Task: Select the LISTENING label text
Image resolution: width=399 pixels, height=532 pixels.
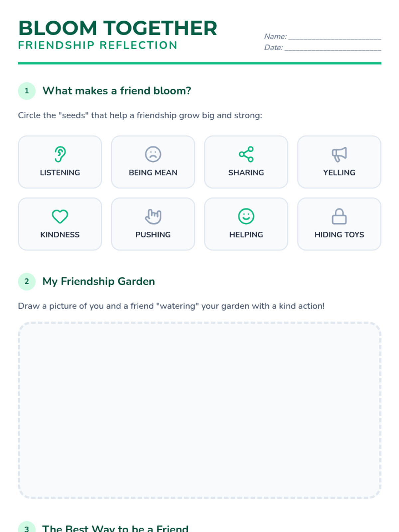Action: click(60, 173)
